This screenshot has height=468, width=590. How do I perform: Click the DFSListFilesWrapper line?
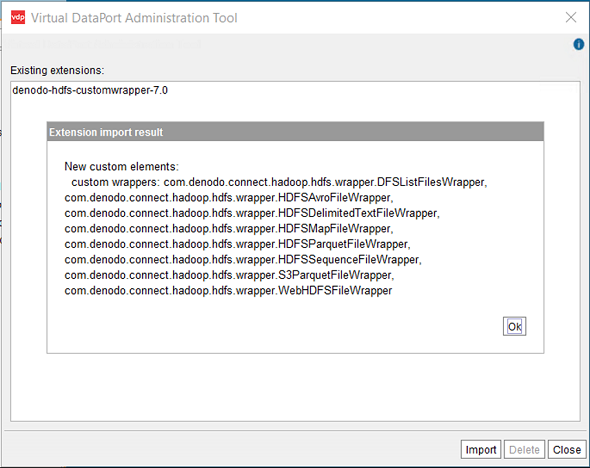(x=279, y=182)
